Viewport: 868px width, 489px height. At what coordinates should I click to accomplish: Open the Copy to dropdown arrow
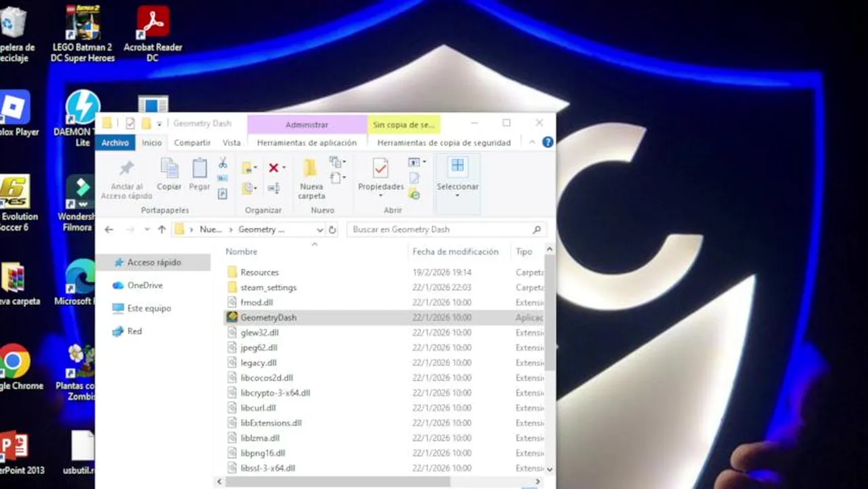tap(256, 188)
